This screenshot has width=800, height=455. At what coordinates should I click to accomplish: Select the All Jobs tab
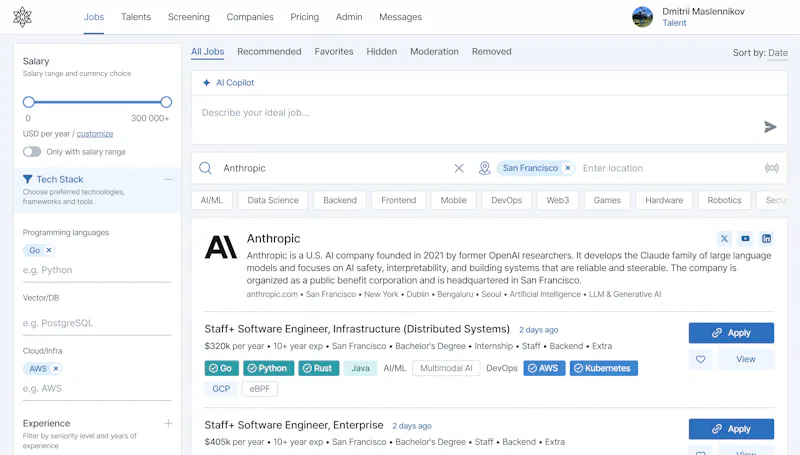click(208, 52)
